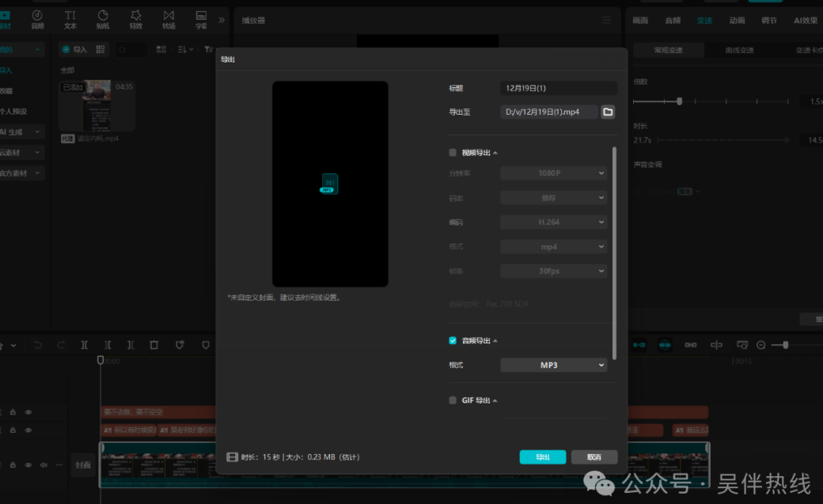
Task: Select the 04:35 video clip thumbnail
Action: [x=97, y=105]
